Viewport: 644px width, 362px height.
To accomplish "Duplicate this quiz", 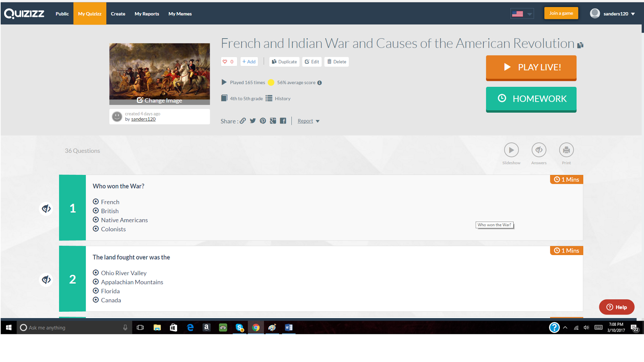I will coord(284,62).
